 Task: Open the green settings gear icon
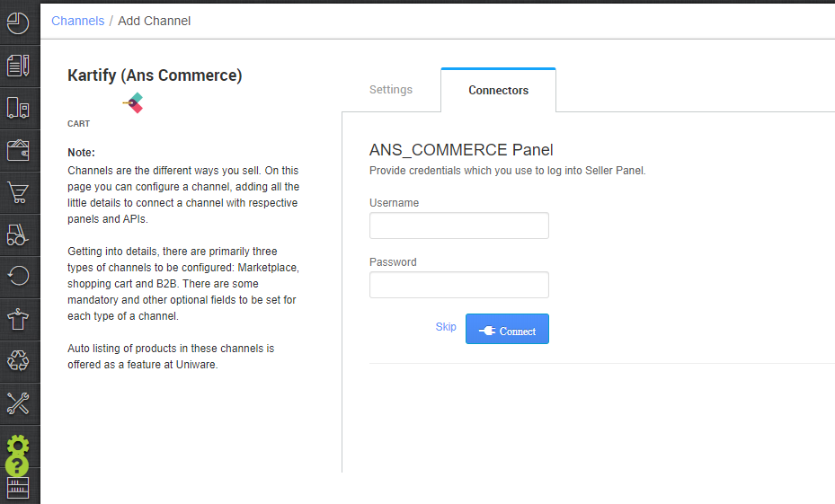[x=18, y=445]
